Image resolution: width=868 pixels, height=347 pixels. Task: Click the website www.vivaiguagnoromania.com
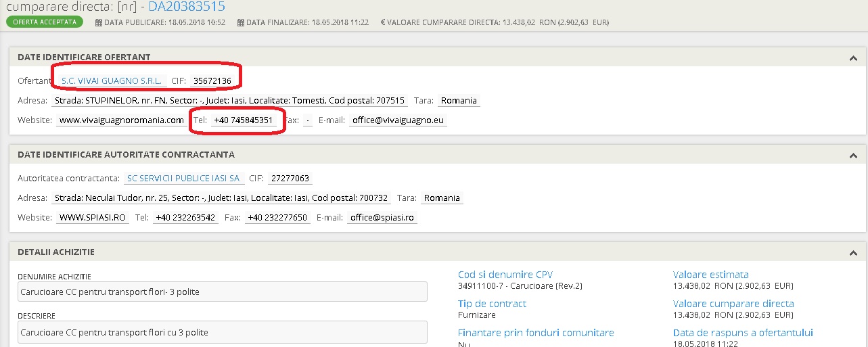(x=121, y=120)
